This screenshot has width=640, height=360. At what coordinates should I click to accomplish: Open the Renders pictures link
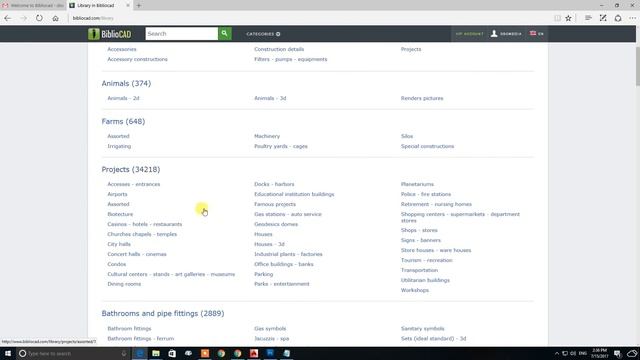pyautogui.click(x=422, y=98)
